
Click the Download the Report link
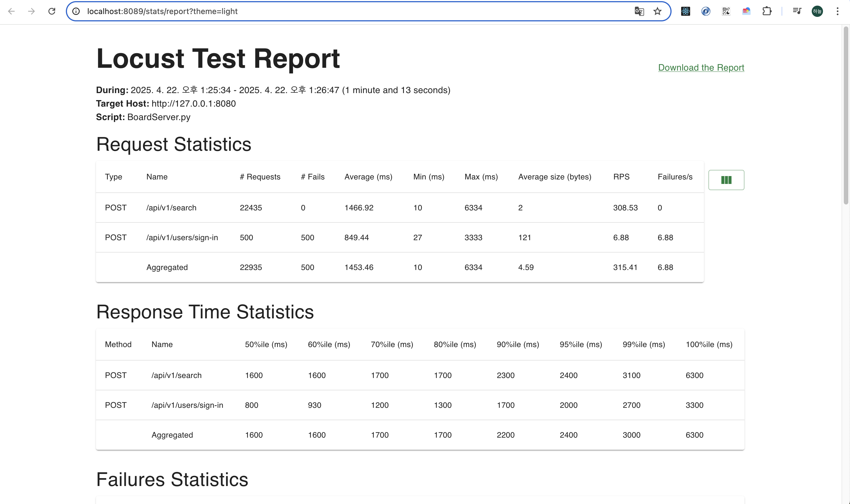click(701, 67)
